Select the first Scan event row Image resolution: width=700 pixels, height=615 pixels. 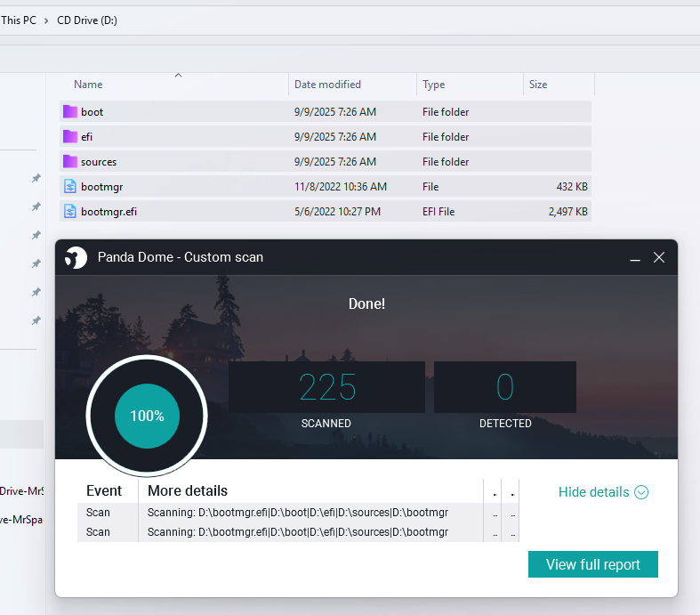coord(298,513)
